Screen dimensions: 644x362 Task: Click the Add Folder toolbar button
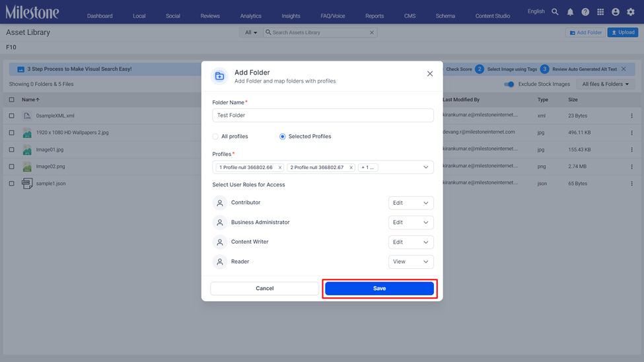(585, 32)
